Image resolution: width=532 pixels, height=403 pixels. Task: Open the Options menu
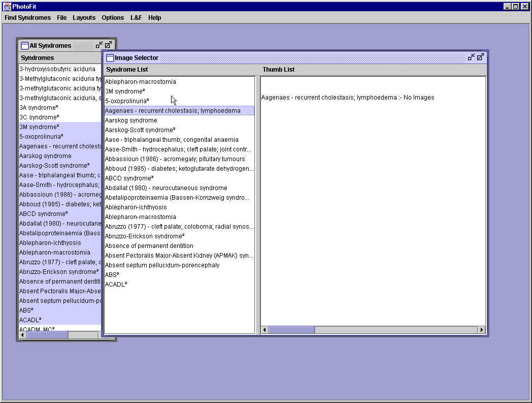pos(113,17)
